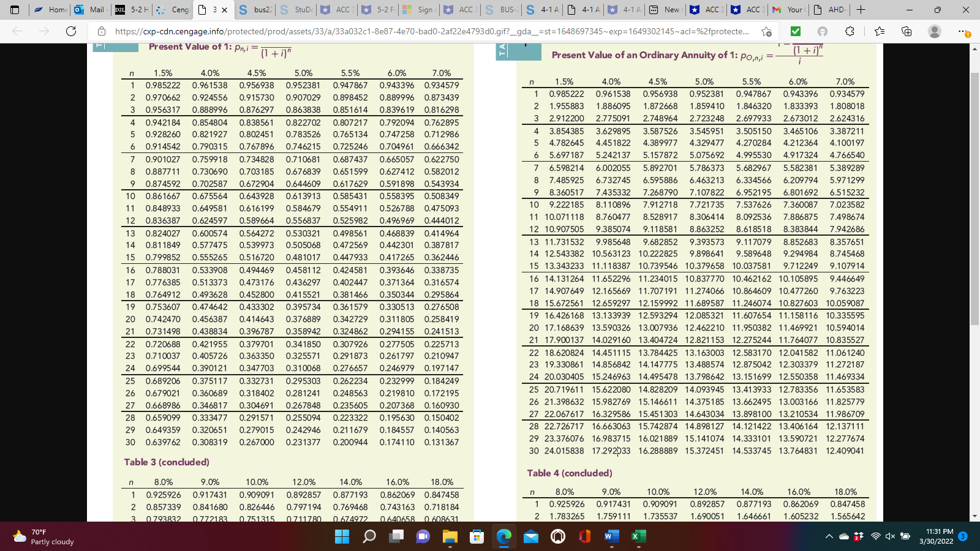Click the annuity table value 10.071118
The height and width of the screenshot is (551, 980).
(x=564, y=217)
